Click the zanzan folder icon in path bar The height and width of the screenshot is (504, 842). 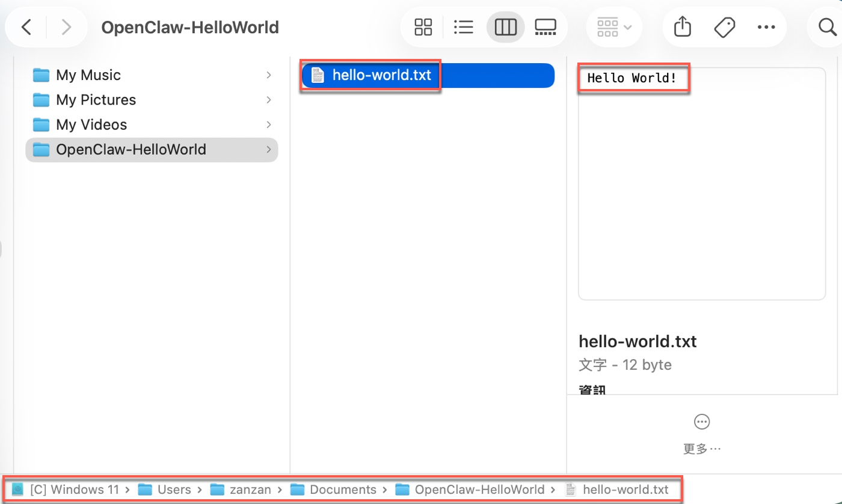click(x=217, y=490)
